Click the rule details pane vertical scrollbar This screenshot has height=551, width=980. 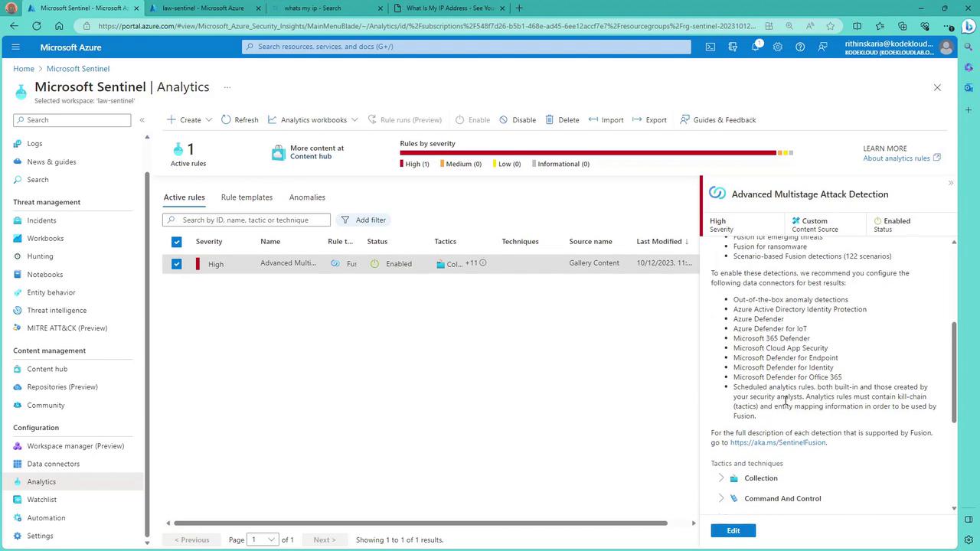[x=954, y=372]
